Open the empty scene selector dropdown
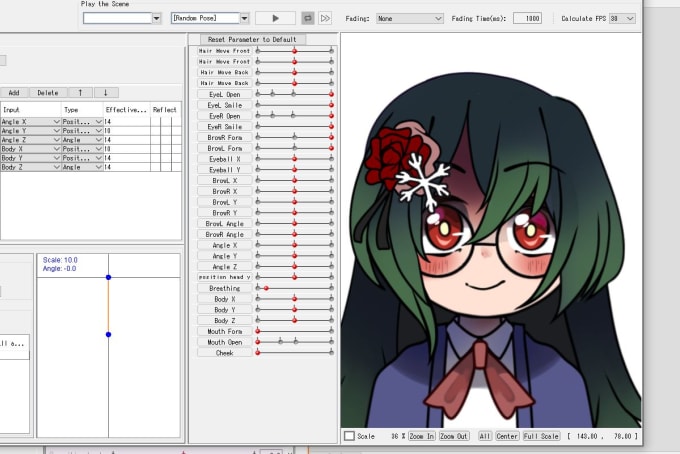Screen dimensions: 680x454 156,18
